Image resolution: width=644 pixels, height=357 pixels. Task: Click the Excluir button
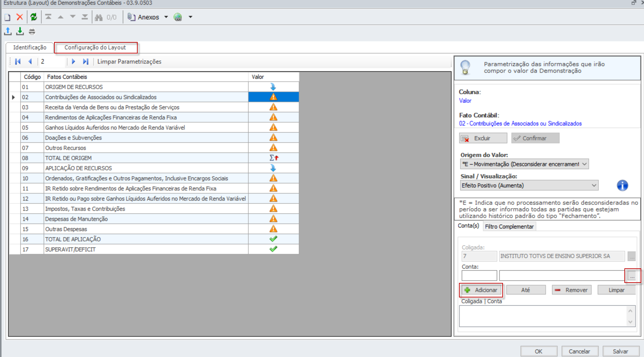483,138
